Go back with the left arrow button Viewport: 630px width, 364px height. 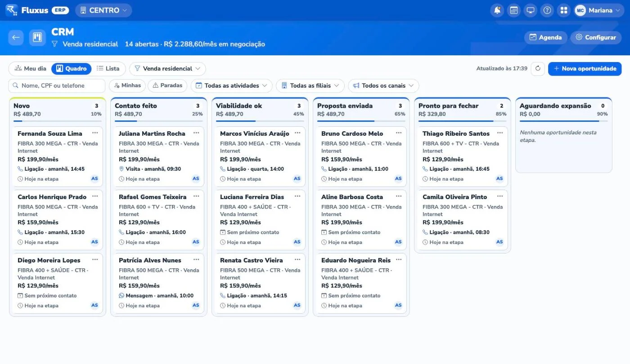tap(16, 37)
